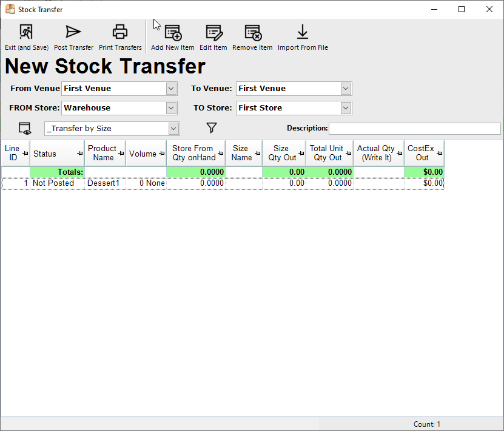Open the TO Store dropdown

346,108
